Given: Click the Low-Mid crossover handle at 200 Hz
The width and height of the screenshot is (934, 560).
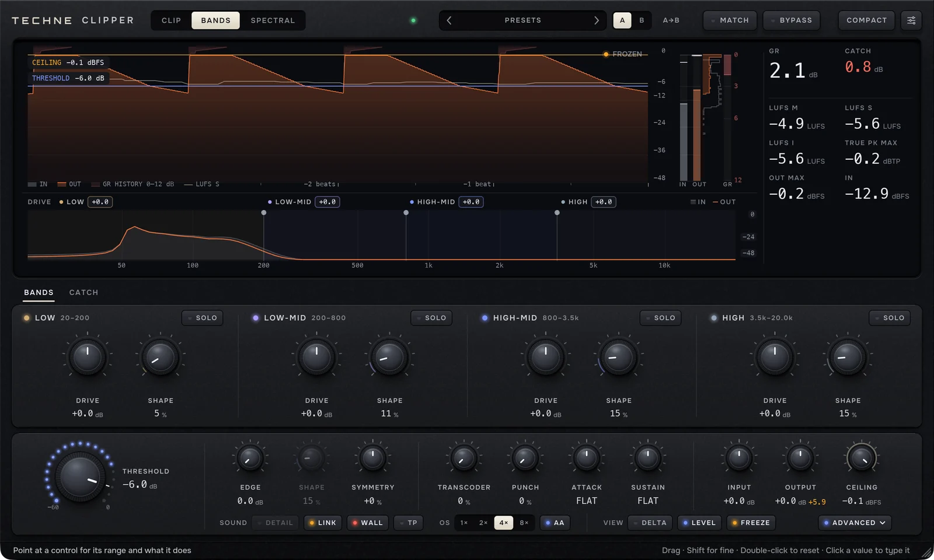Looking at the screenshot, I should pos(264,213).
